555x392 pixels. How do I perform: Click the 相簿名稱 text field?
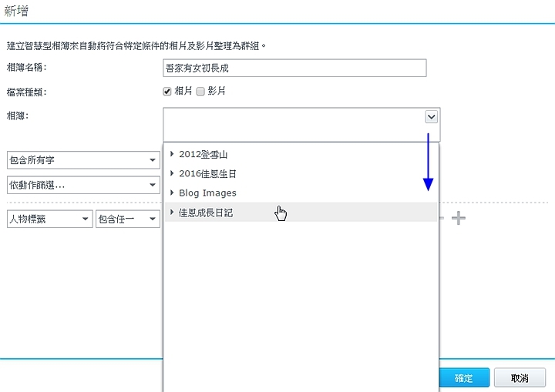294,68
